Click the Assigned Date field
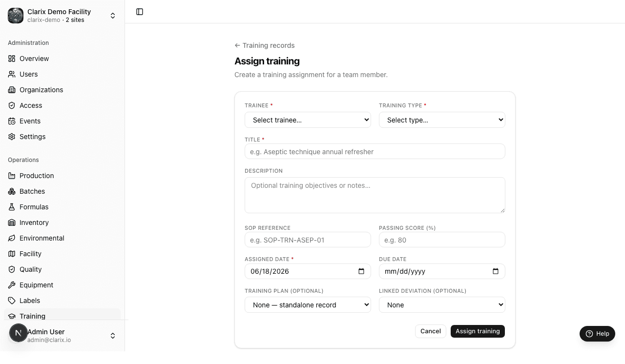 pyautogui.click(x=308, y=271)
